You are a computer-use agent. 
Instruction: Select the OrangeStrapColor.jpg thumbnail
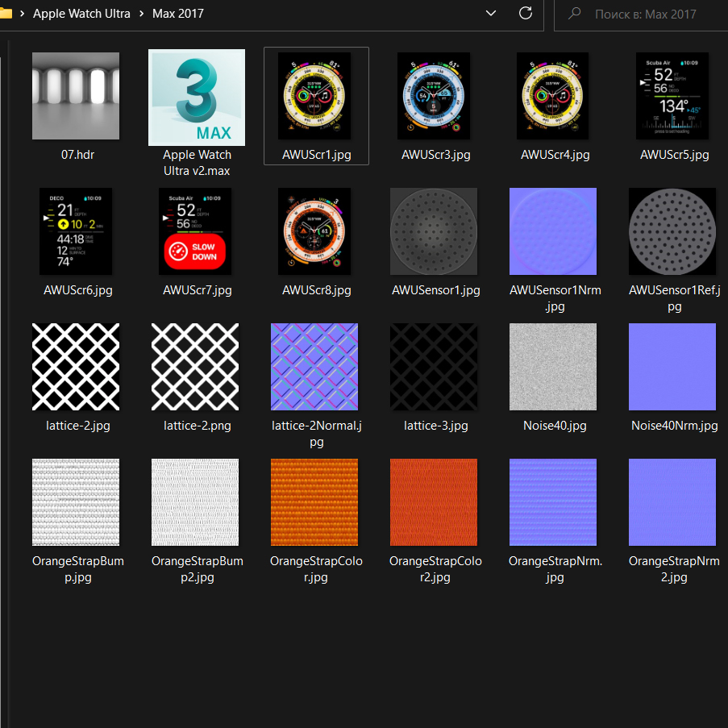(x=314, y=502)
